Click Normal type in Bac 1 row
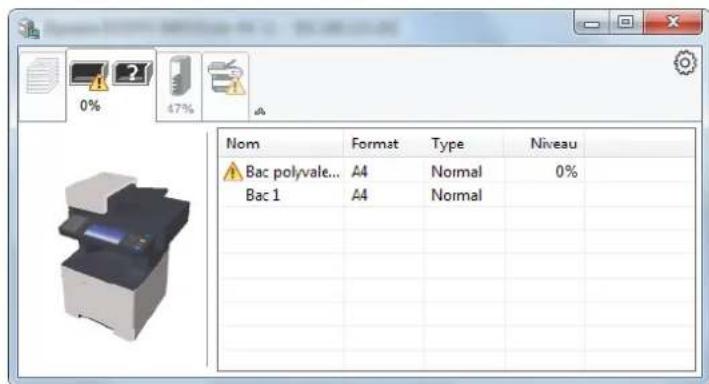The image size is (709, 384). 457,195
